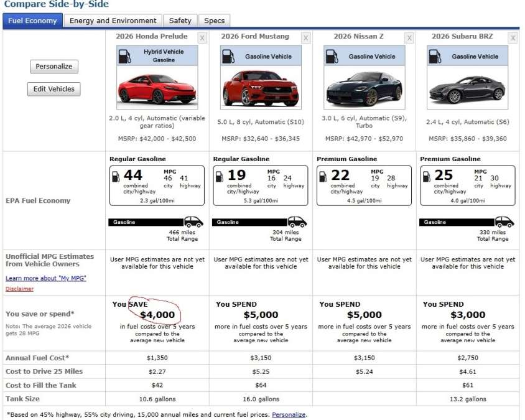The width and height of the screenshot is (525, 420).
Task: Click the Compare Side-by-Side heading
Action: [56, 4]
